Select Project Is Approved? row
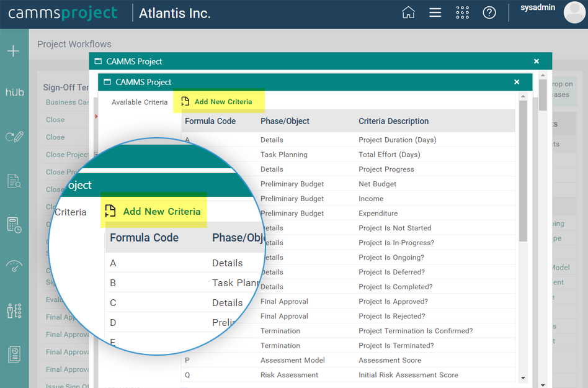Viewport: 588px width, 388px height. (348, 301)
